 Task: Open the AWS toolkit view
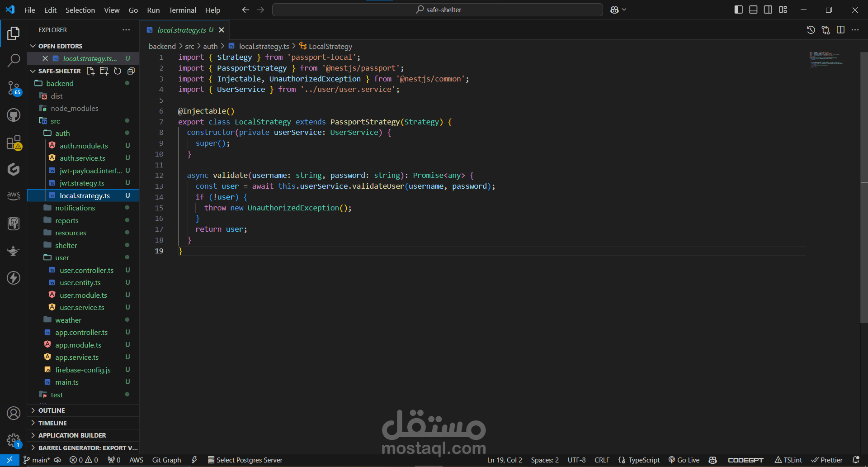(x=14, y=195)
